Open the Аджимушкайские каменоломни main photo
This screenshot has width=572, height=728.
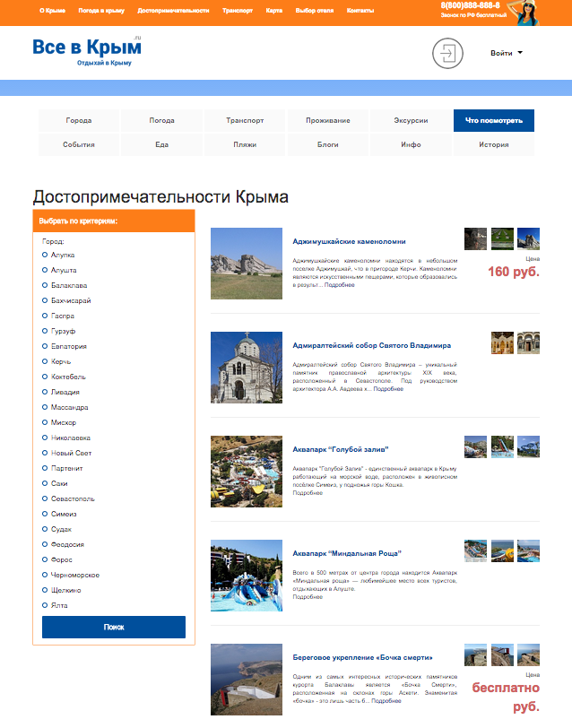coord(247,264)
